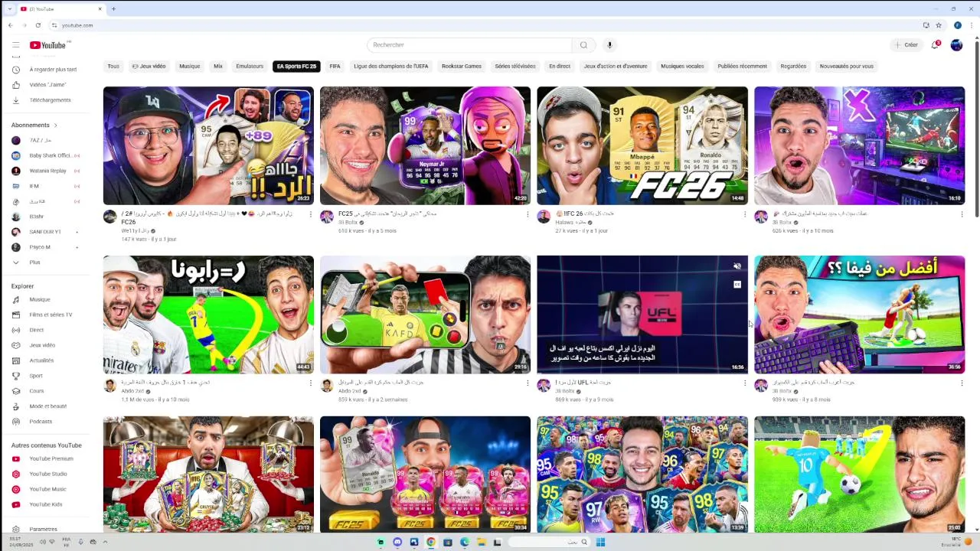Open Abdo 2xd channel name under referee video

point(351,391)
